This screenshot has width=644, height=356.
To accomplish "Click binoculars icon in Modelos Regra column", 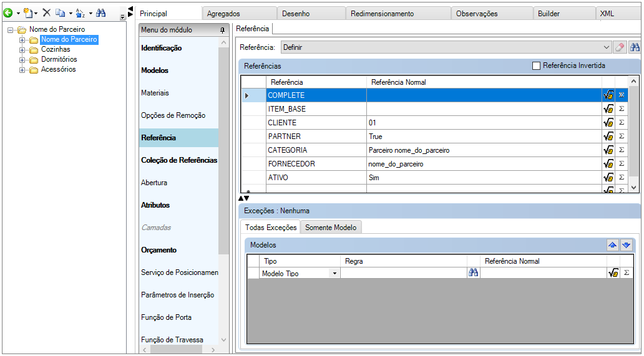I will [x=474, y=272].
